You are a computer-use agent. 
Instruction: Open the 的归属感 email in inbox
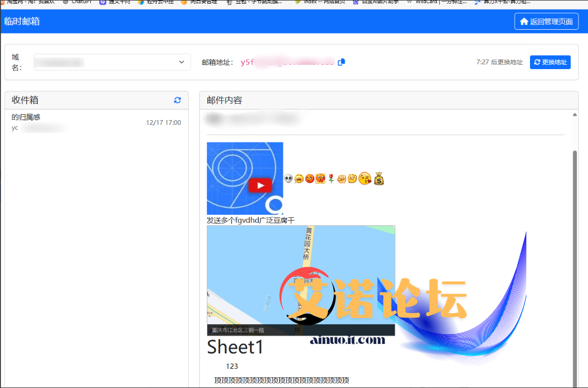click(96, 122)
